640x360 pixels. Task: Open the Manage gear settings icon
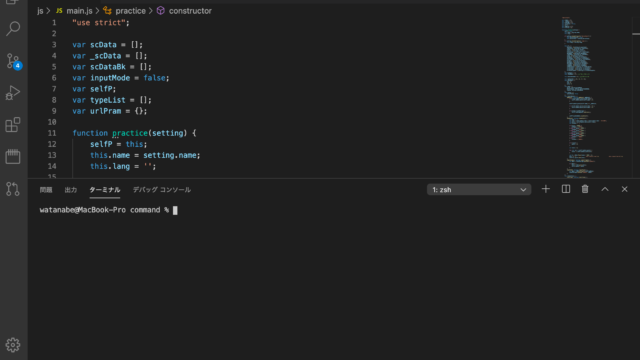(13, 345)
